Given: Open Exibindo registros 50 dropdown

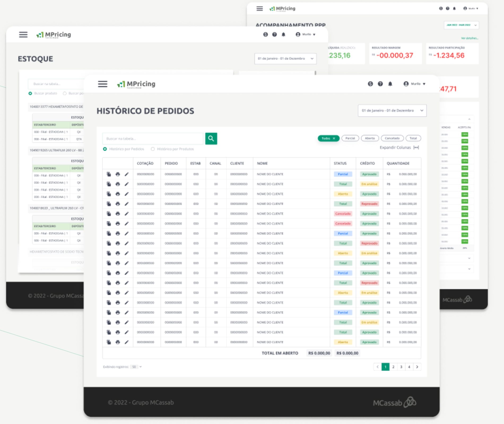Looking at the screenshot, I should (137, 367).
